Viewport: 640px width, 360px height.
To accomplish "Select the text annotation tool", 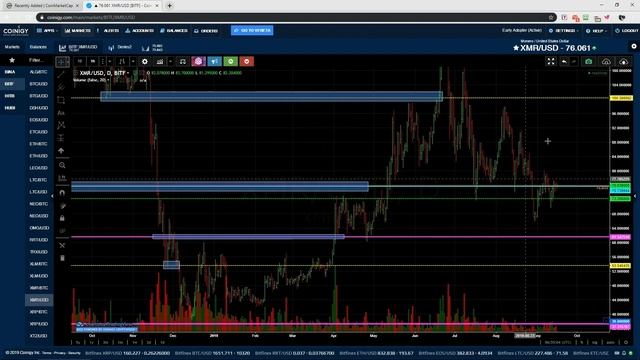I will pyautogui.click(x=61, y=113).
